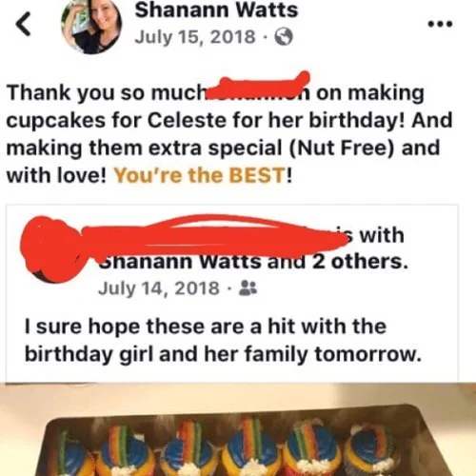The width and height of the screenshot is (476, 476).
Task: Tap the "2 others" tagged people link
Action: pos(360,262)
